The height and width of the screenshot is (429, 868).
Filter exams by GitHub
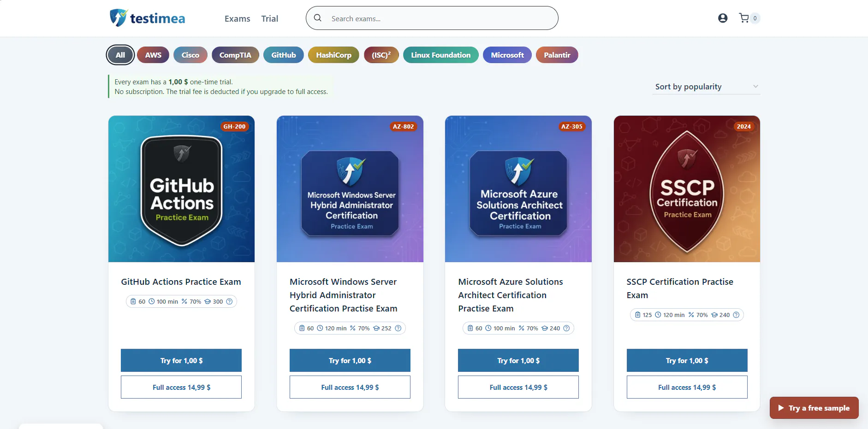(283, 55)
